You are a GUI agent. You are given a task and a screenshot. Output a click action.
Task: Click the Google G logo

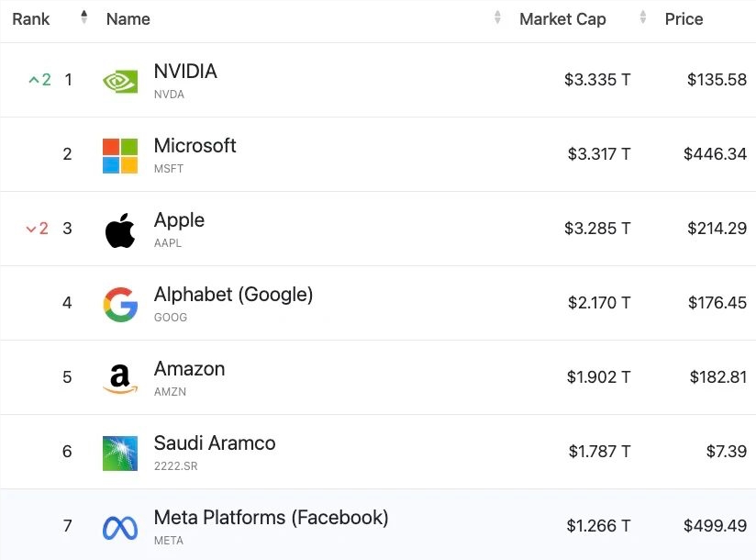click(x=120, y=304)
